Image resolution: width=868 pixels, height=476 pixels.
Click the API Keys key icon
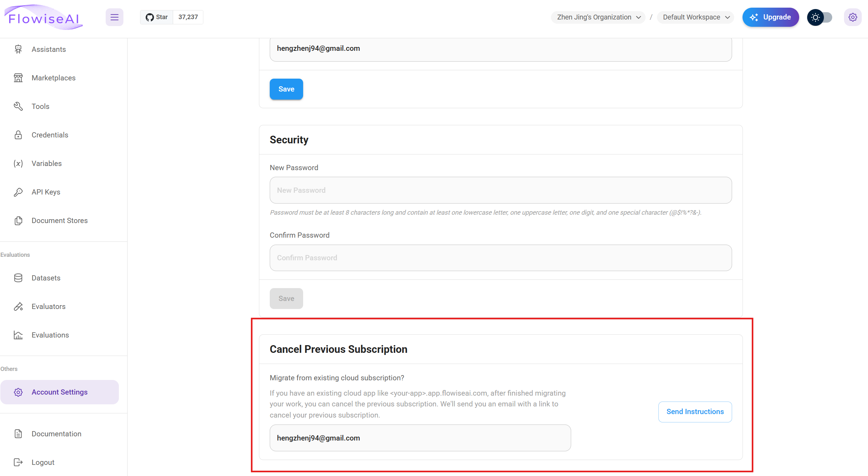click(x=18, y=192)
